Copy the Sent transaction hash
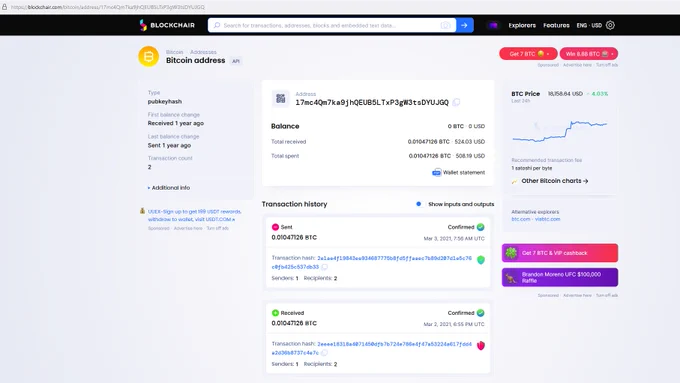 324,267
